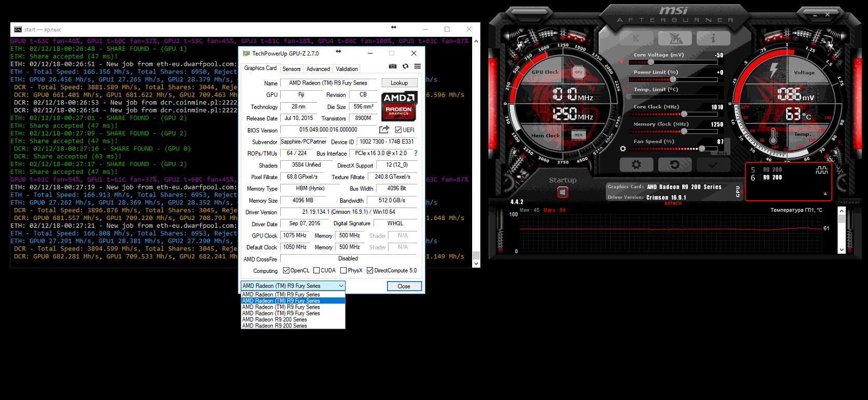
Task: Click the GPU-Z title bar application icon
Action: click(246, 53)
